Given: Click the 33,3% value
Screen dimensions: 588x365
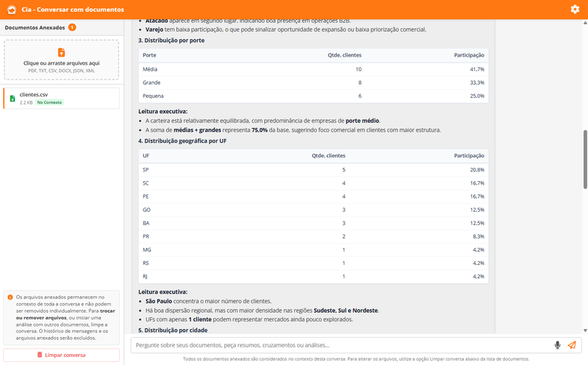Looking at the screenshot, I should coord(477,82).
